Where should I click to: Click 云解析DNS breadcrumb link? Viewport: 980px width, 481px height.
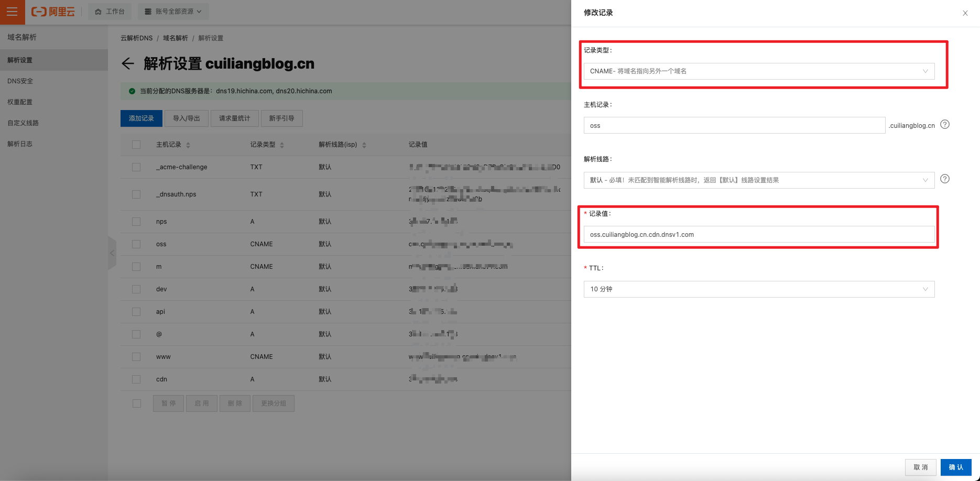(x=137, y=38)
